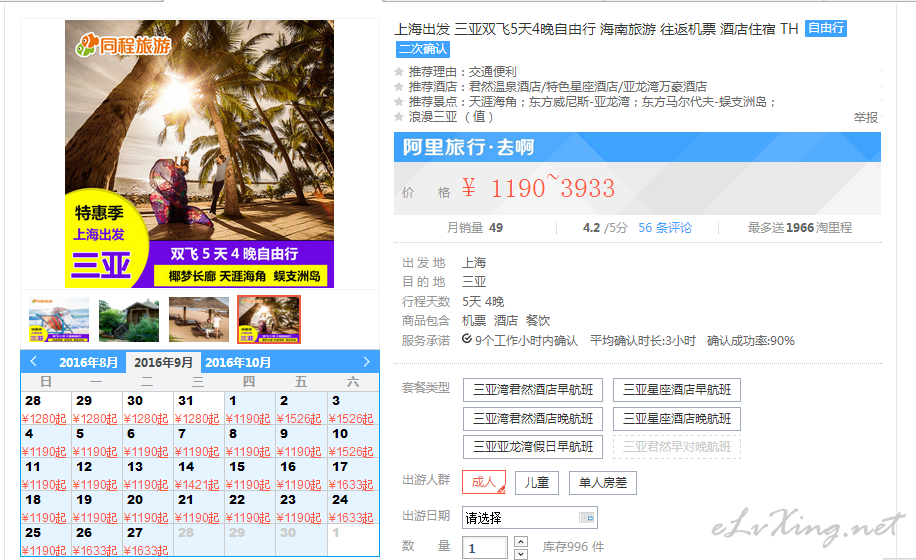Select package 三亚湾君然酒店晚航班

click(533, 418)
